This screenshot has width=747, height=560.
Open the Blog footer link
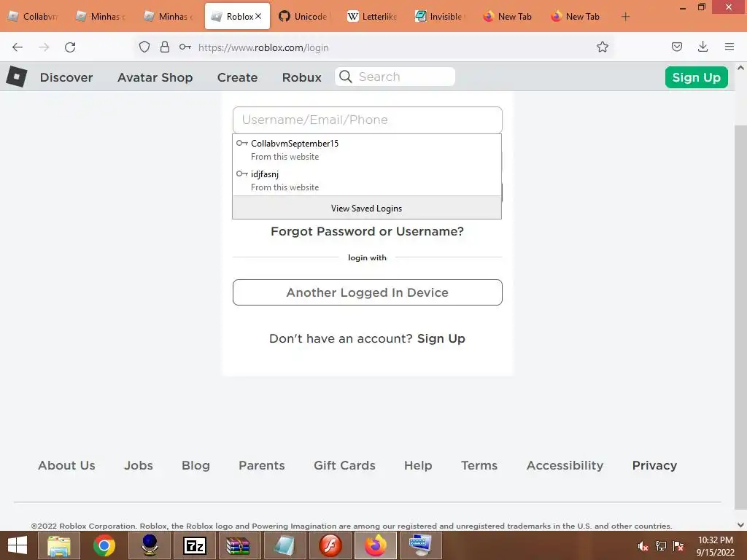tap(196, 465)
